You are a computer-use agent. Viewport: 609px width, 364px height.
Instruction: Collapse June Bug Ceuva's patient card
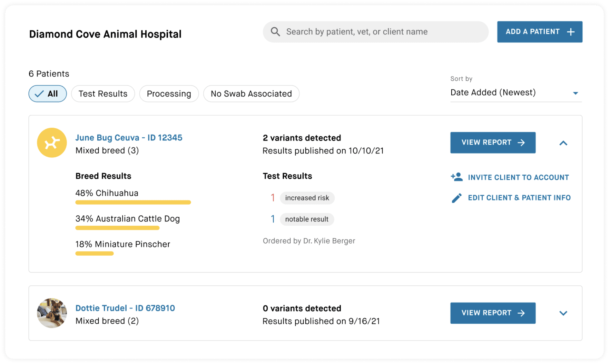click(x=563, y=143)
